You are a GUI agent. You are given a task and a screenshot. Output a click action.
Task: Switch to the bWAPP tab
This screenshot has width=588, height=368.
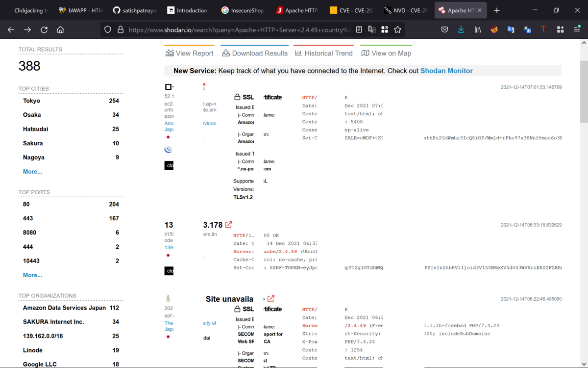coord(81,10)
